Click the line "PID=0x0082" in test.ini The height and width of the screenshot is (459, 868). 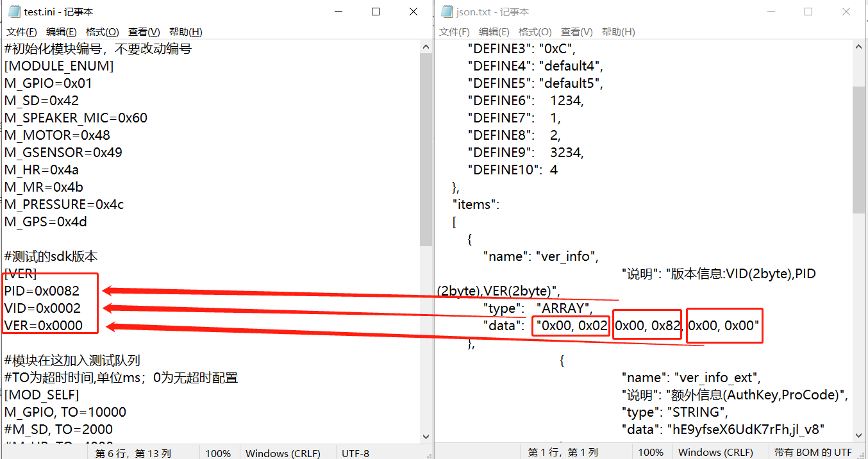pos(42,291)
